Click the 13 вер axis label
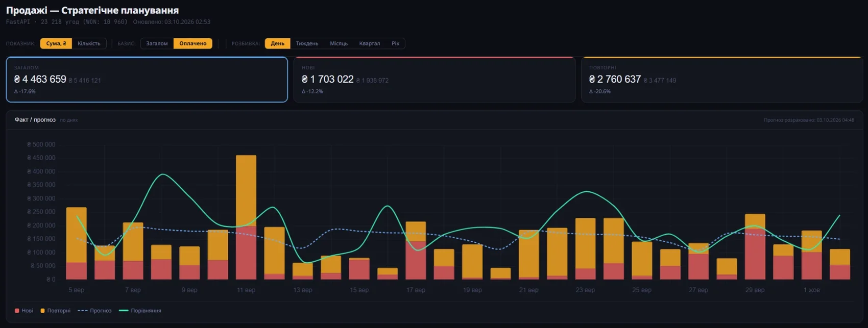 pos(303,290)
